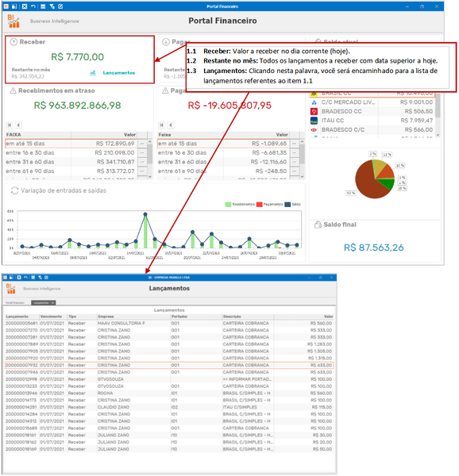Click the R$ 87.563,26 Saldo final value
The width and height of the screenshot is (459, 476).
(374, 248)
